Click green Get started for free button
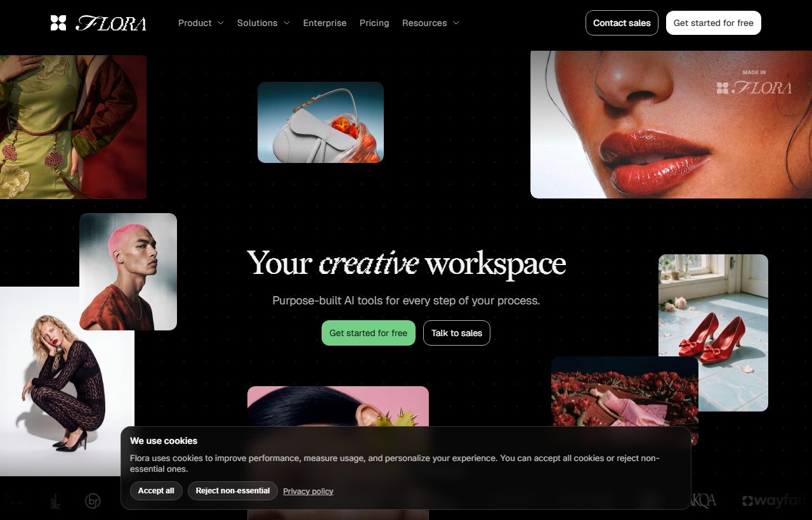812x520 pixels. pos(369,333)
